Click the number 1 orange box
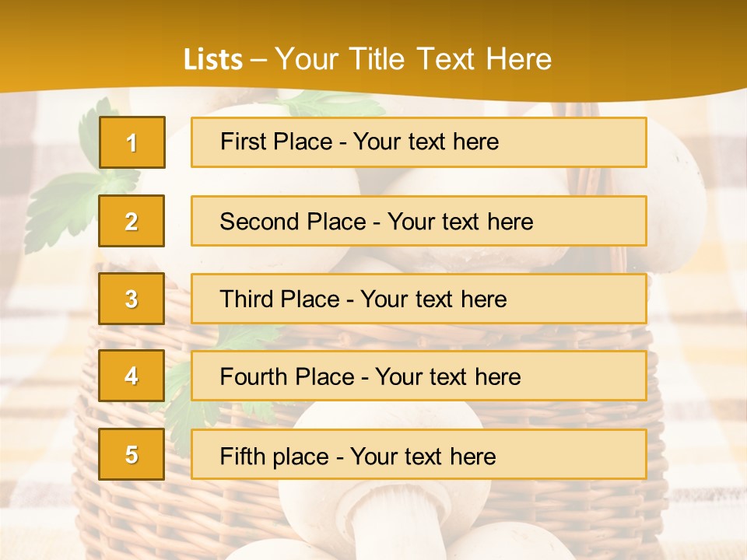This screenshot has height=560, width=747. 132,142
